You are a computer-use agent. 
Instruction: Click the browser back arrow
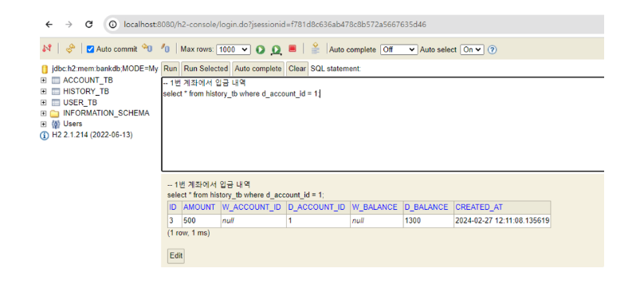[x=49, y=25]
